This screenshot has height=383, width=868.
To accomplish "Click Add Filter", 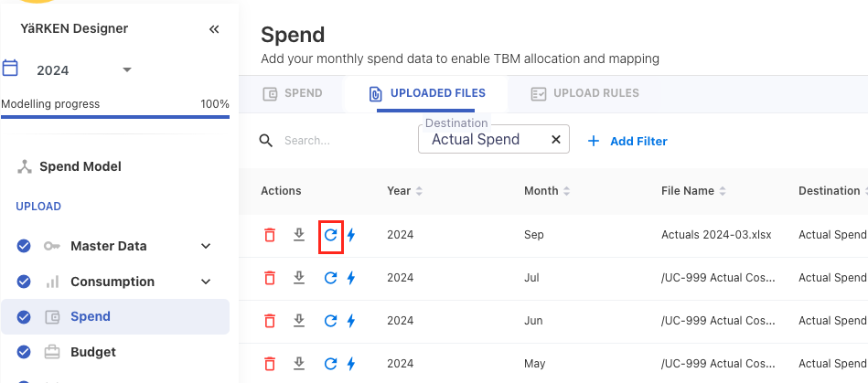I will (627, 141).
